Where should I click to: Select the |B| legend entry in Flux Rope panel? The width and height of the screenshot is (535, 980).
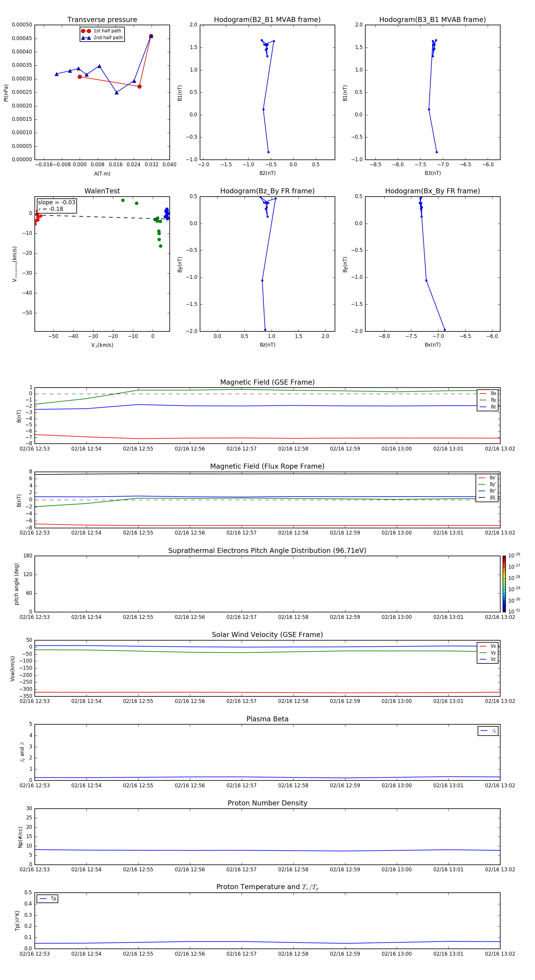(x=487, y=498)
